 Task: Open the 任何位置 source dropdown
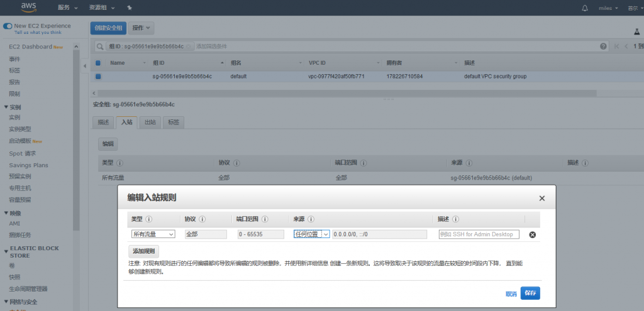tap(311, 234)
